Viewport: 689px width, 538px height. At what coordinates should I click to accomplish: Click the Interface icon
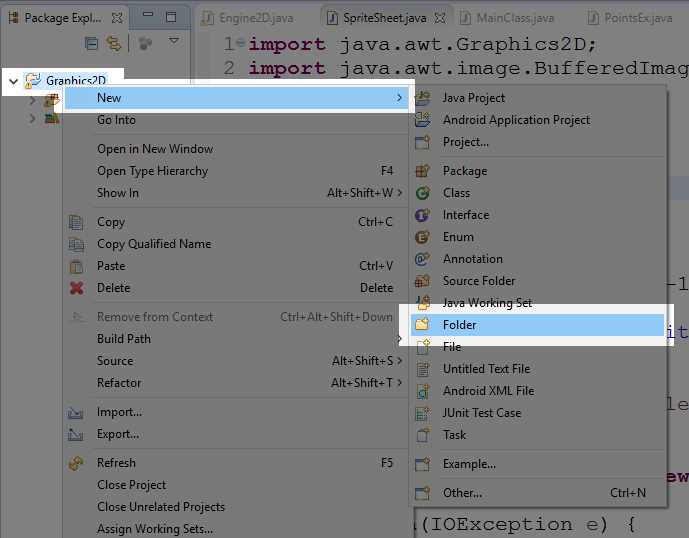pyautogui.click(x=423, y=215)
